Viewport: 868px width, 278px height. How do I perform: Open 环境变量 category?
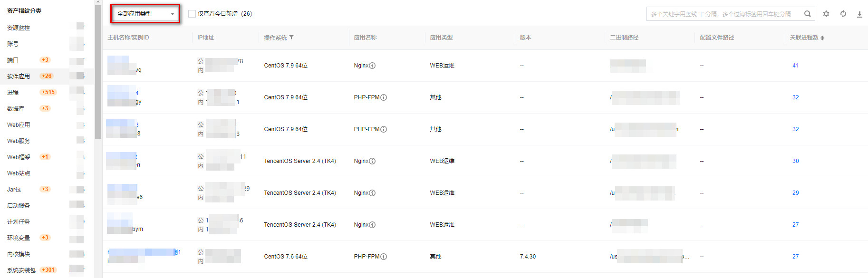coord(19,238)
